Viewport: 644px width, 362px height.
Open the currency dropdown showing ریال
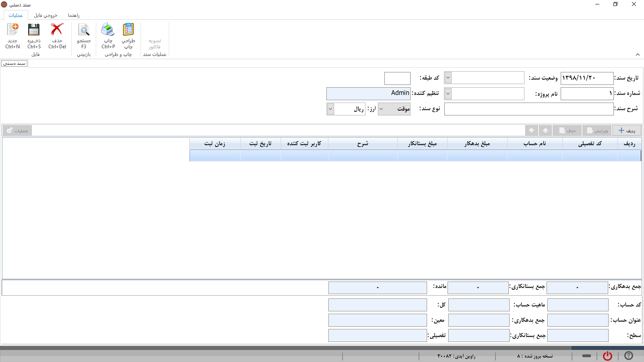[330, 109]
